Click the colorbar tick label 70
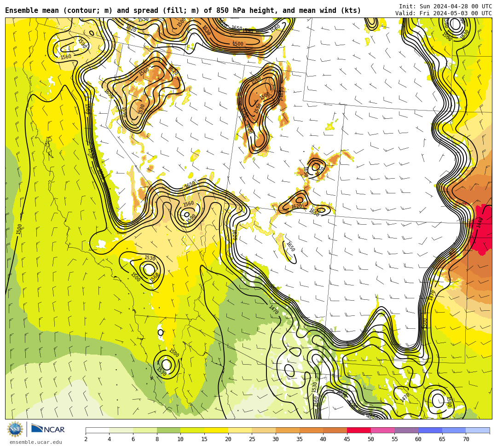 click(466, 439)
